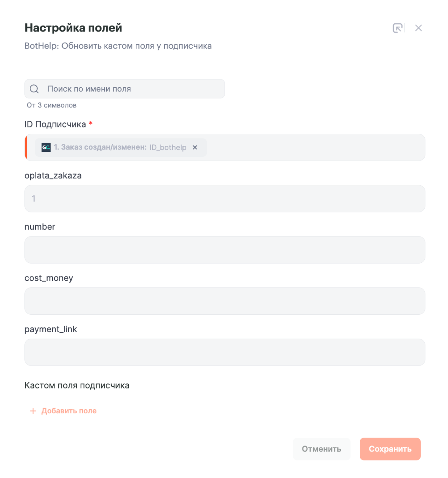The width and height of the screenshot is (448, 478).
Task: Focus the Поиск по имени поля box
Action: tap(133, 89)
